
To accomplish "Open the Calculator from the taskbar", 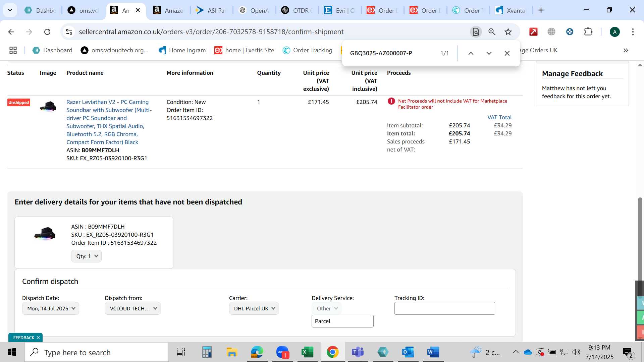I will (x=207, y=352).
